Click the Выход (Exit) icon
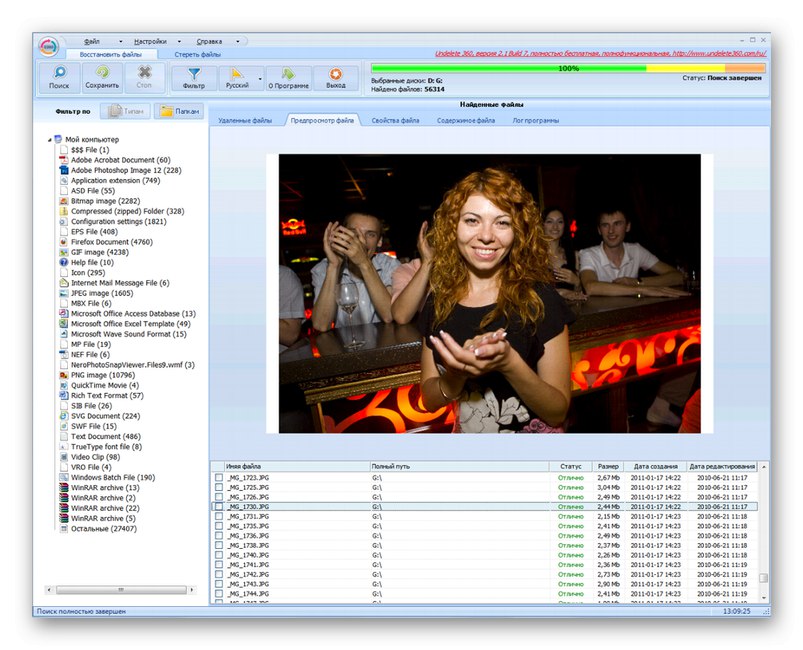The image size is (803, 650). coord(335,74)
